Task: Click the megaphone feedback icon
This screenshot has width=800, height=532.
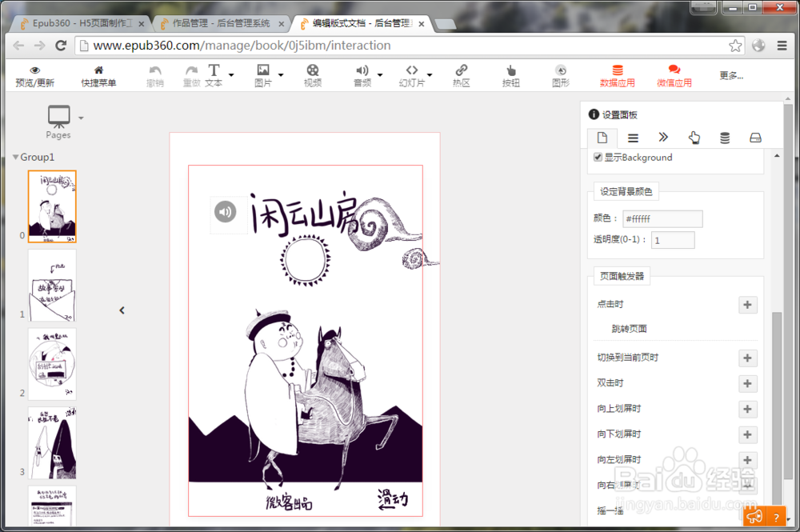Action: 754,517
